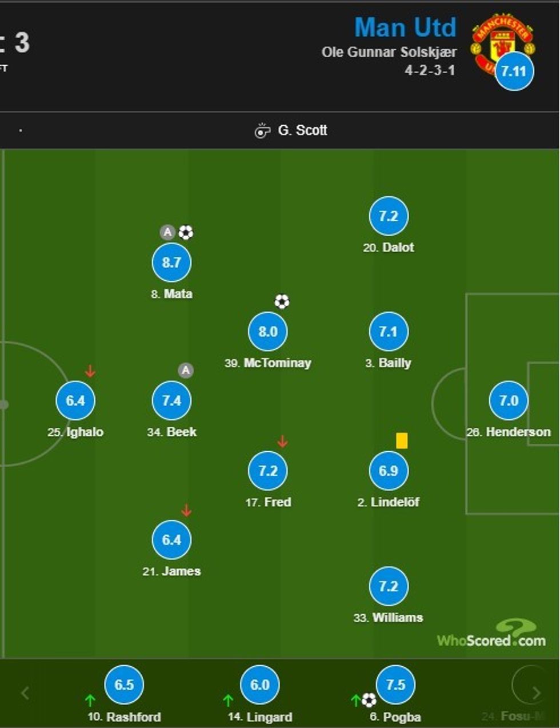Click Mata's 8.7 rating circle
Viewport: 560px width, 728px height.
click(x=171, y=262)
